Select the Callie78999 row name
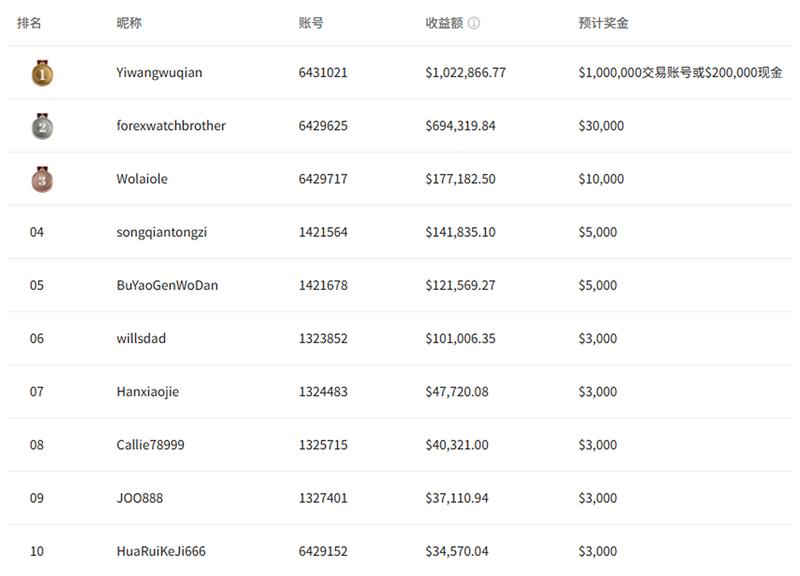Screen dimensions: 800x576 pyautogui.click(x=151, y=445)
